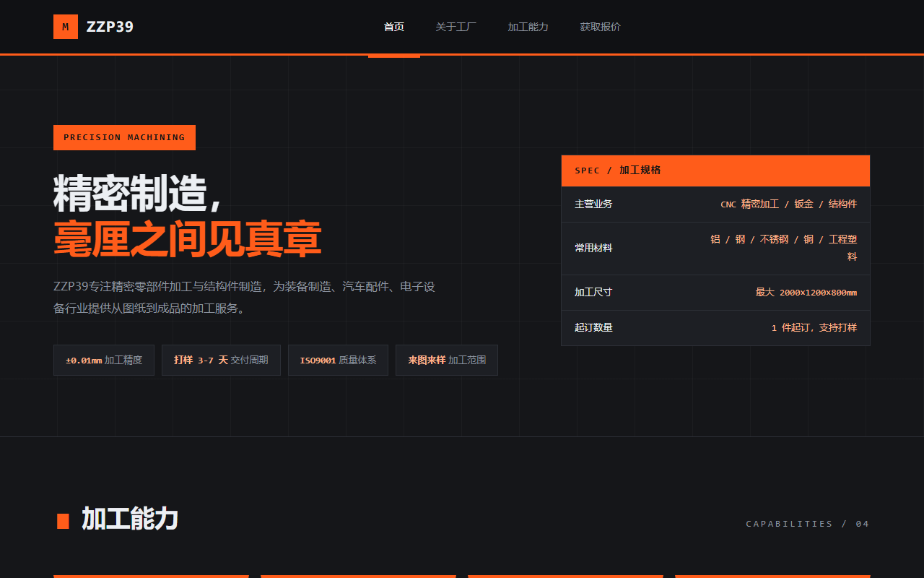
Task: Click the CAPABILITIES / 04 label
Action: (808, 524)
